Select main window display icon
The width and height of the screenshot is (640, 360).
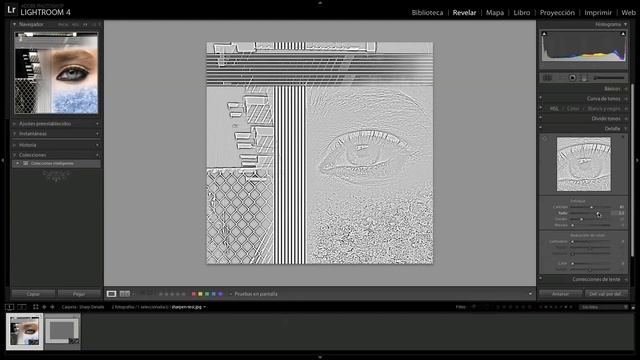(x=10, y=307)
